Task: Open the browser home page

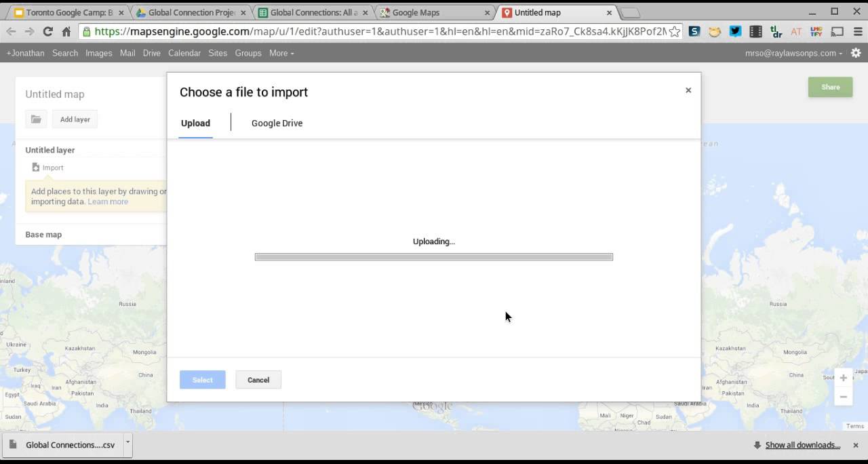Action: (x=66, y=31)
